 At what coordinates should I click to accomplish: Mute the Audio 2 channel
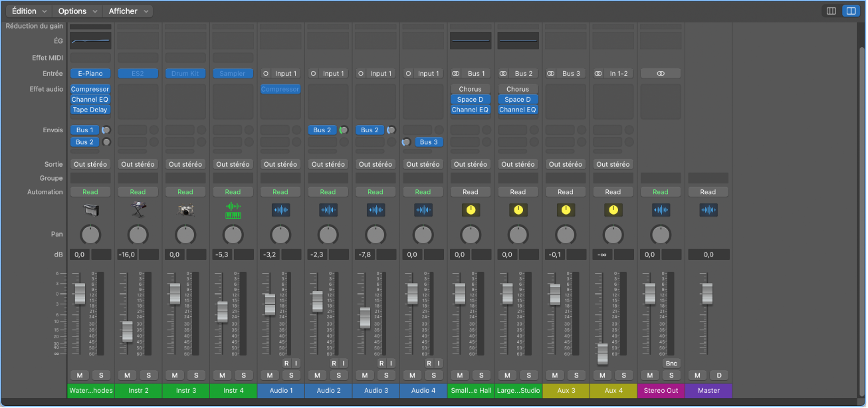pos(318,375)
